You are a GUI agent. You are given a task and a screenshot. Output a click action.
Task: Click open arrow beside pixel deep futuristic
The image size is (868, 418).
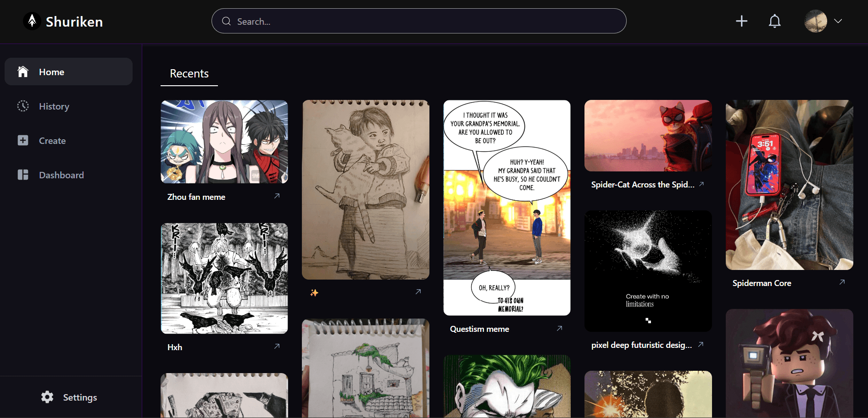(701, 345)
